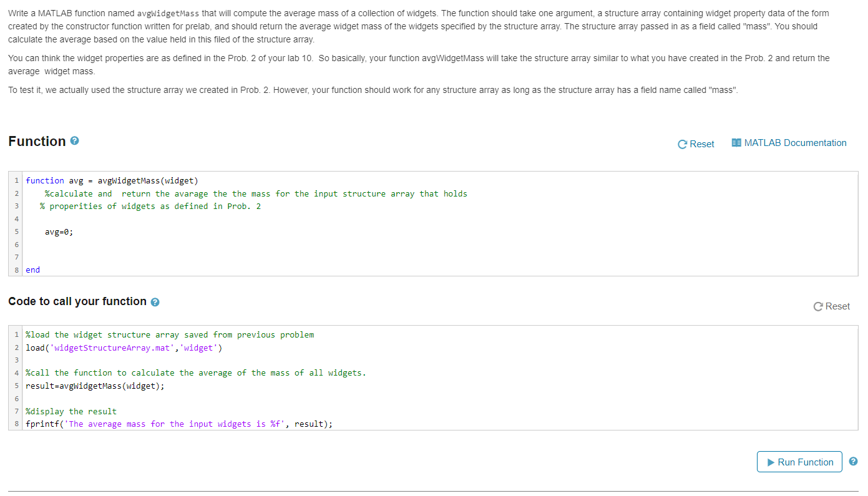Click the comment '%calculate and return the avarage' line

[x=256, y=193]
